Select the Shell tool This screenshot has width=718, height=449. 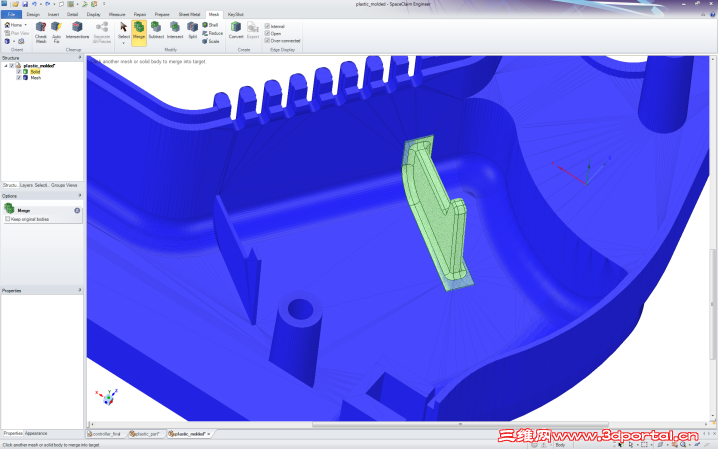[x=210, y=25]
